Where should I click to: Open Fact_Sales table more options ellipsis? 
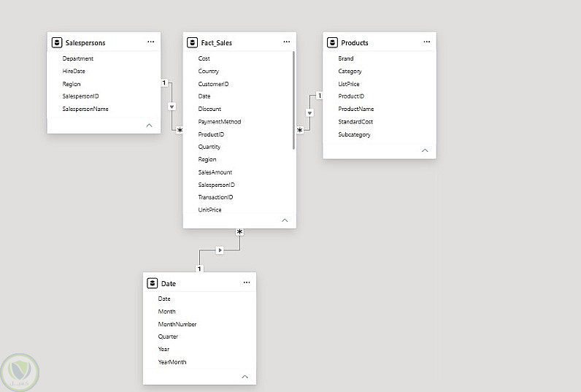tap(287, 42)
